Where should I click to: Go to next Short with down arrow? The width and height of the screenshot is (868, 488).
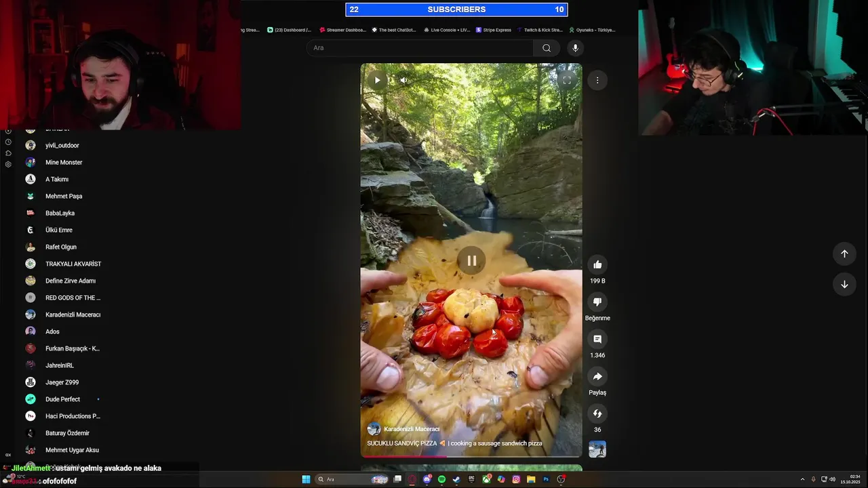pyautogui.click(x=844, y=285)
